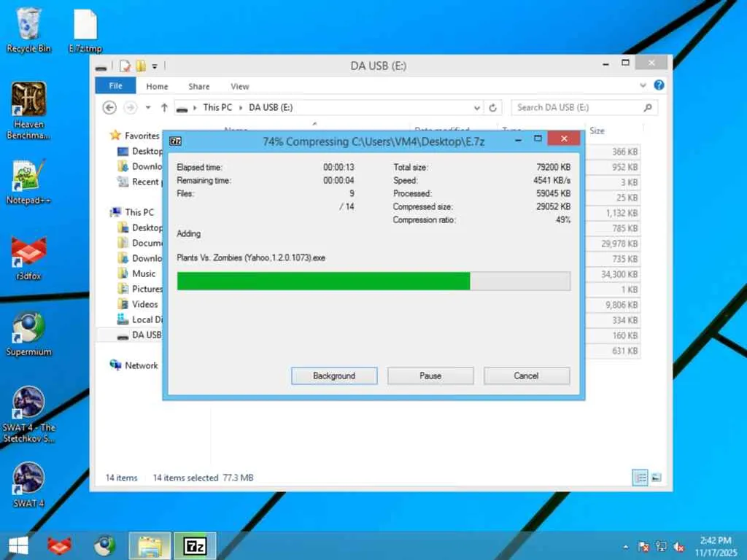The width and height of the screenshot is (747, 560).
Task: Click the 34,300 KB size cell
Action: (619, 274)
